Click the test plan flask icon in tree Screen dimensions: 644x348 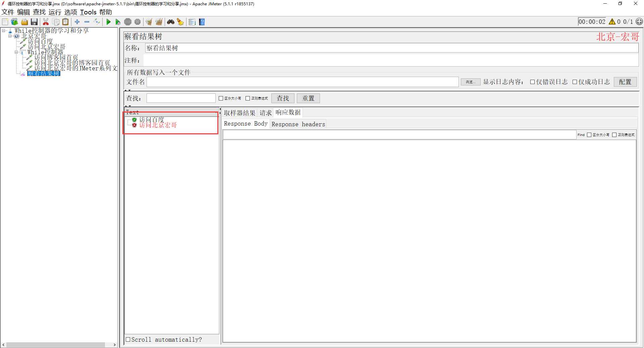[10, 31]
